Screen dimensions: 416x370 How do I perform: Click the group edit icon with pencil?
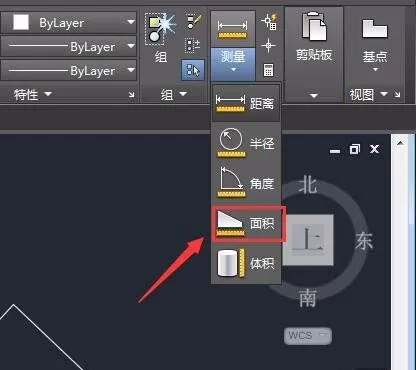pyautogui.click(x=194, y=22)
